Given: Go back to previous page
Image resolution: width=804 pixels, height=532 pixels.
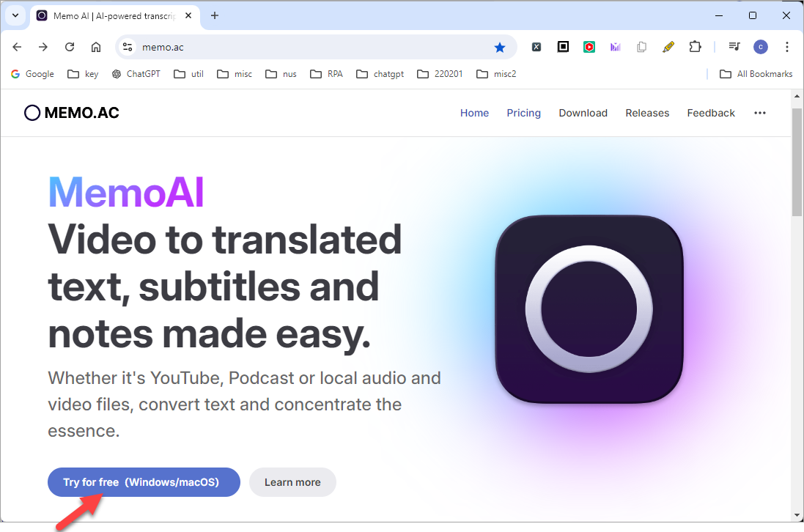Looking at the screenshot, I should point(17,47).
